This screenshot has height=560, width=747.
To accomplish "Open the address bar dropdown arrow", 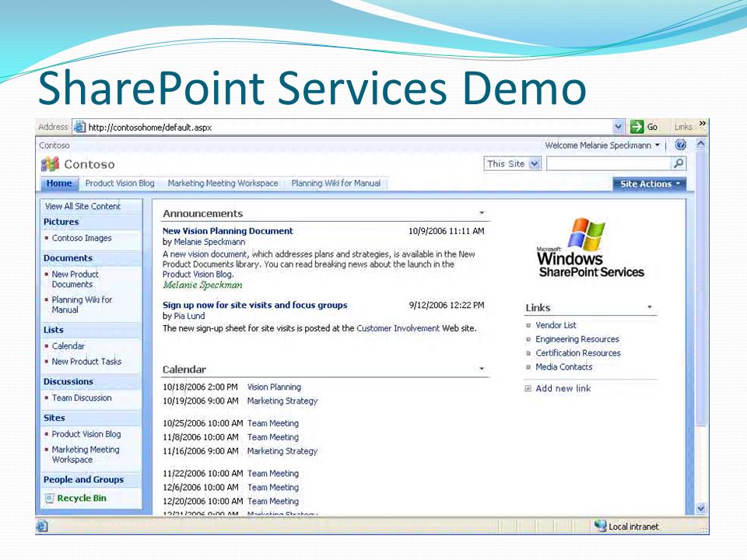I will [618, 127].
